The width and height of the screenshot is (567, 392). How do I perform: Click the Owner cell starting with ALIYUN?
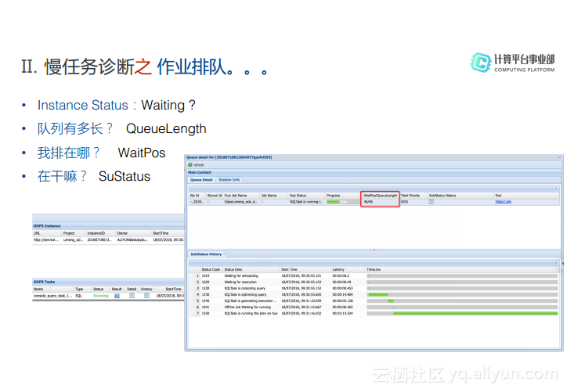[x=132, y=240]
